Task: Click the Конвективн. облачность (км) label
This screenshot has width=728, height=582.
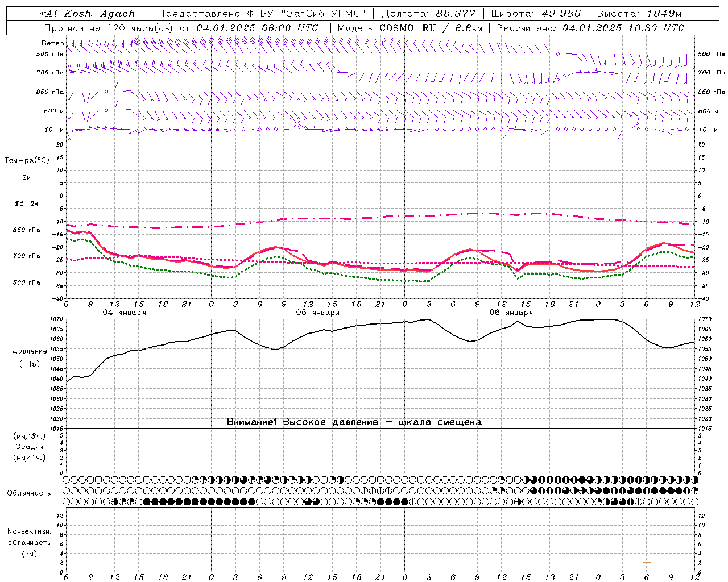Action: tap(29, 542)
